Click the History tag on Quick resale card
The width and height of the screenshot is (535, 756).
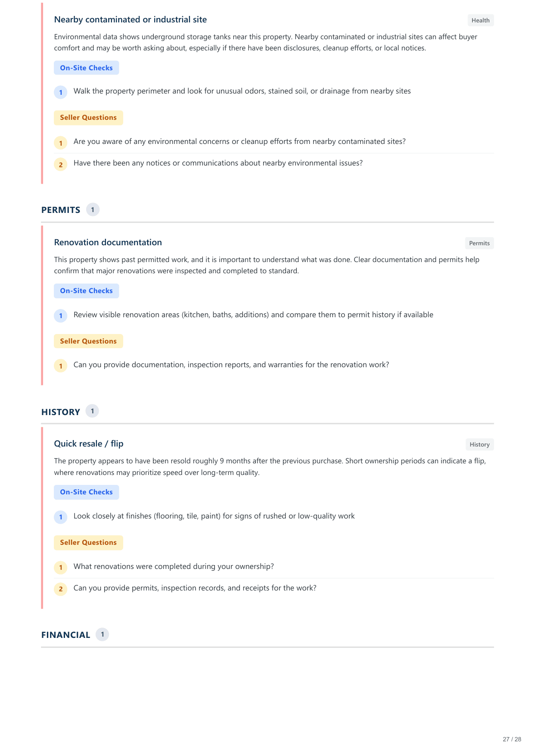click(479, 444)
